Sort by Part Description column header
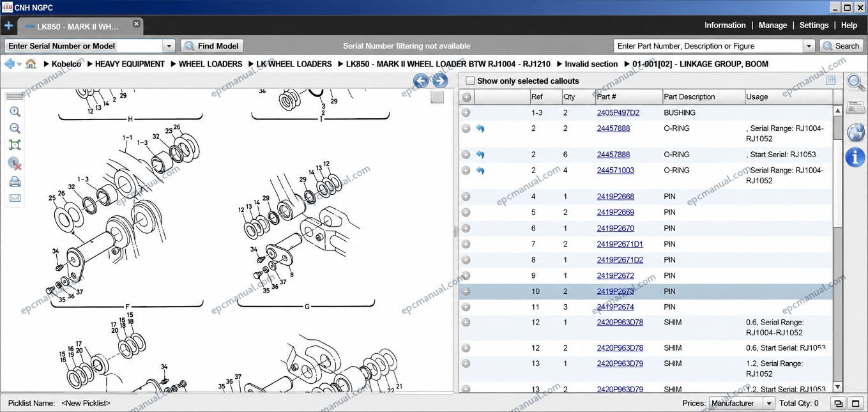 tap(703, 97)
